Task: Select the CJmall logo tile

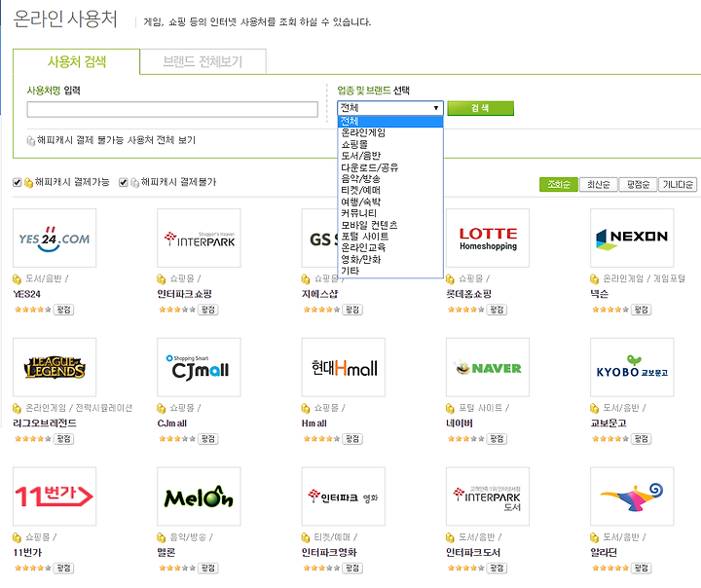Action: (x=199, y=367)
